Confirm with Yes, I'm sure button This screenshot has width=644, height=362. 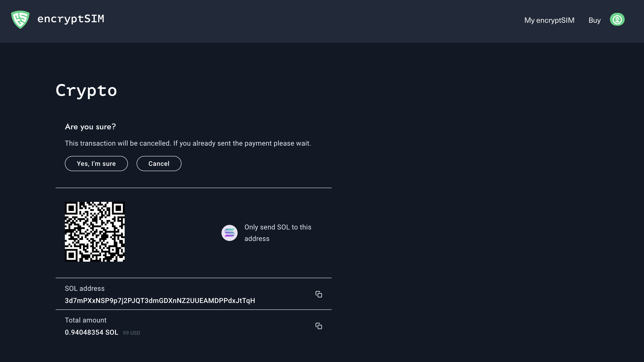(96, 164)
